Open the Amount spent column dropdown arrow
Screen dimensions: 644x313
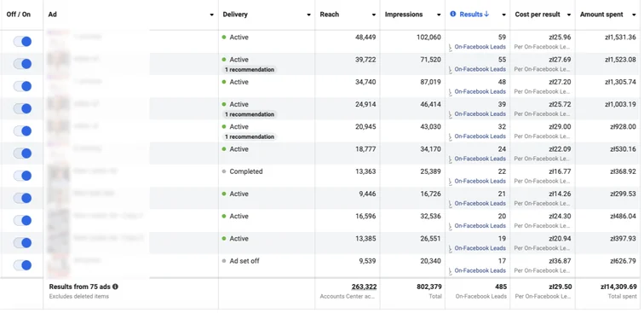pos(634,14)
